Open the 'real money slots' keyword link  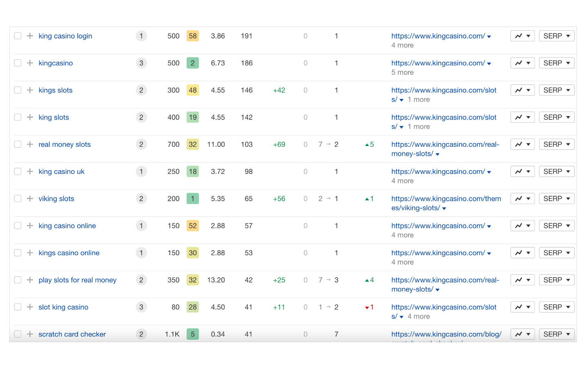(65, 144)
